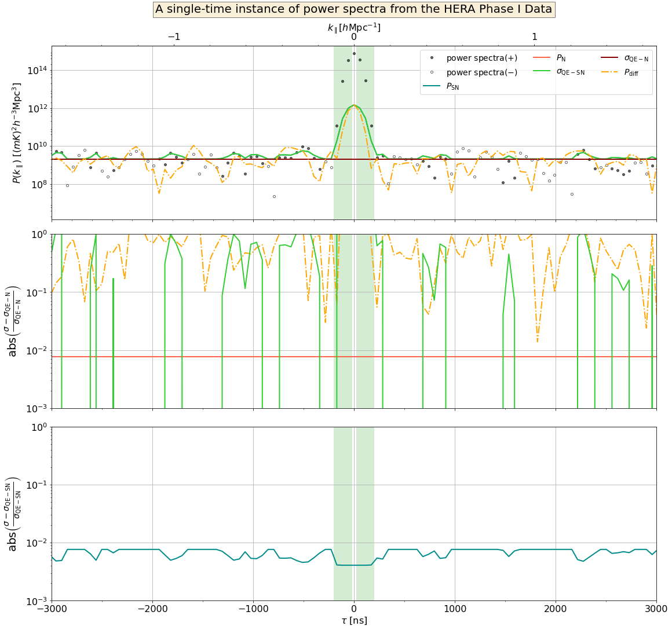The image size is (672, 630).
Task: Click the dark red σ_QE-N line sample in legend
Action: 609,58
